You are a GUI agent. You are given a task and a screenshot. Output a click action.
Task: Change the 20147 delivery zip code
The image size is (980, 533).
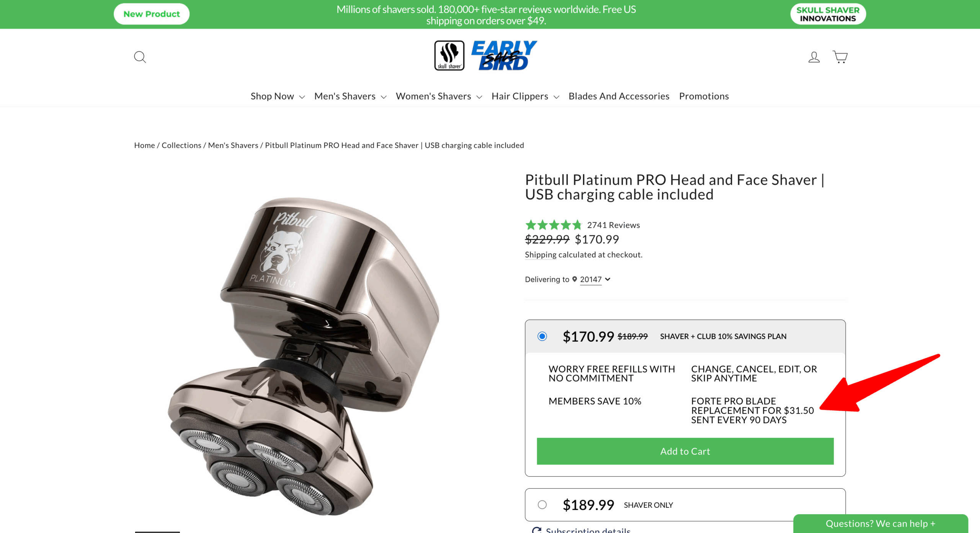coord(595,280)
